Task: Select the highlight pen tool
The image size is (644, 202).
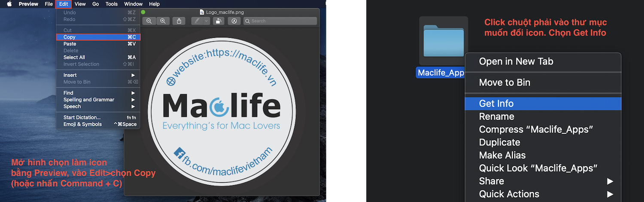Action: (197, 21)
